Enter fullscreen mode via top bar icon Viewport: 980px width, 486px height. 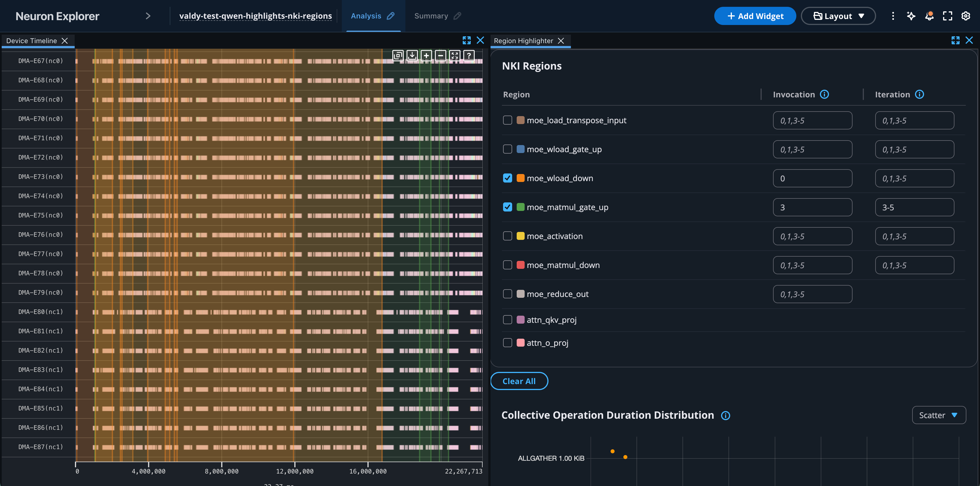pyautogui.click(x=948, y=16)
